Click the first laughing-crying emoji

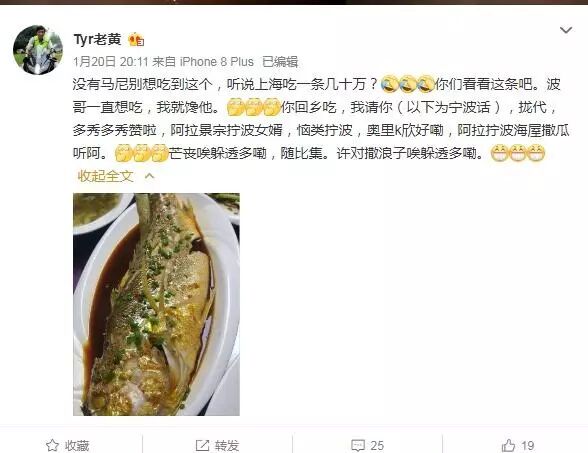(390, 84)
